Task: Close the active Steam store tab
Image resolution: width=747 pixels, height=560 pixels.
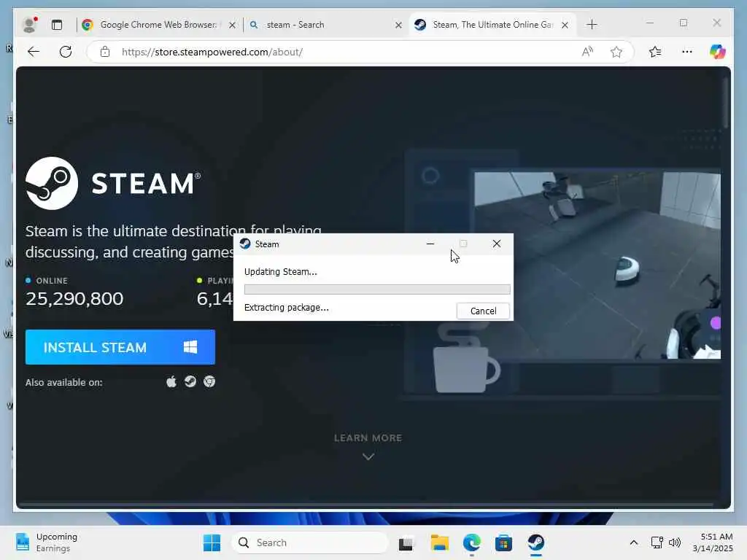Action: point(565,25)
